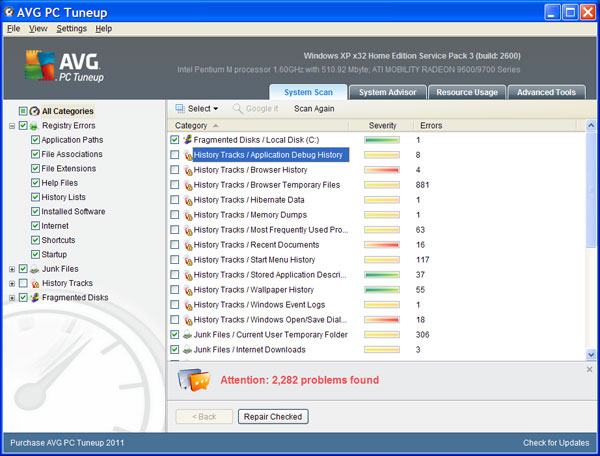600x456 pixels.
Task: Open the View menu
Action: click(x=38, y=29)
